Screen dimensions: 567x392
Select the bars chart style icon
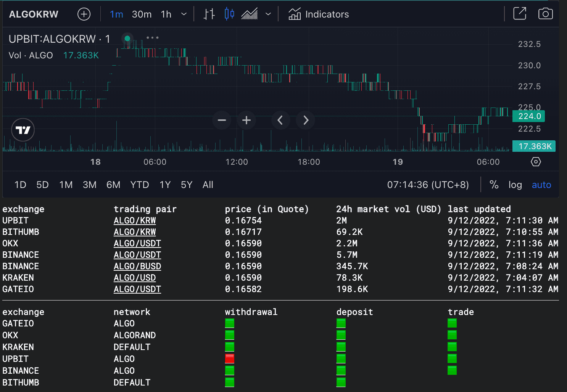[x=209, y=14]
